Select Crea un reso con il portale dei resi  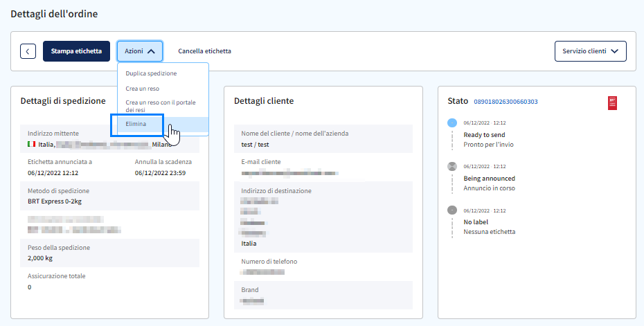pyautogui.click(x=161, y=106)
